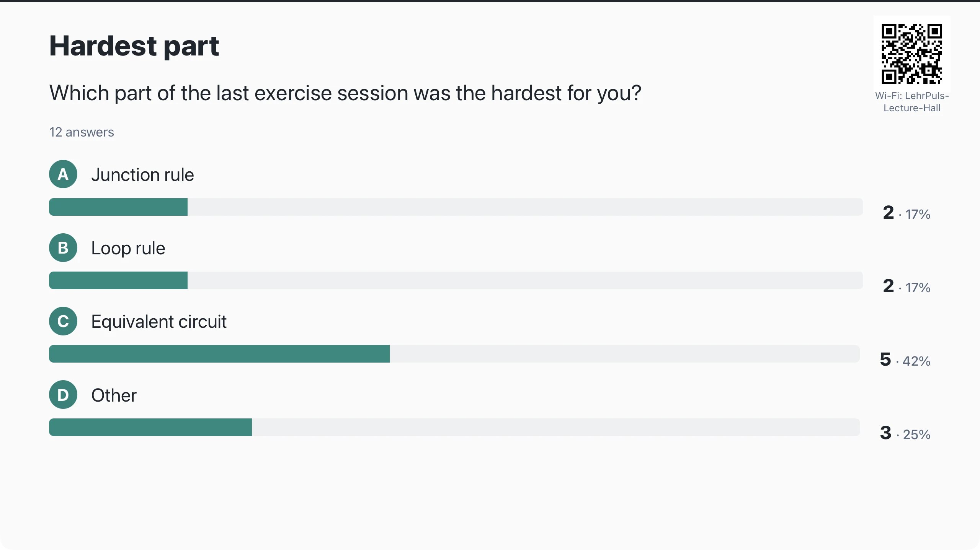Screen dimensions: 980x550
Task: Click the 3 · 25% result count
Action: click(x=905, y=433)
